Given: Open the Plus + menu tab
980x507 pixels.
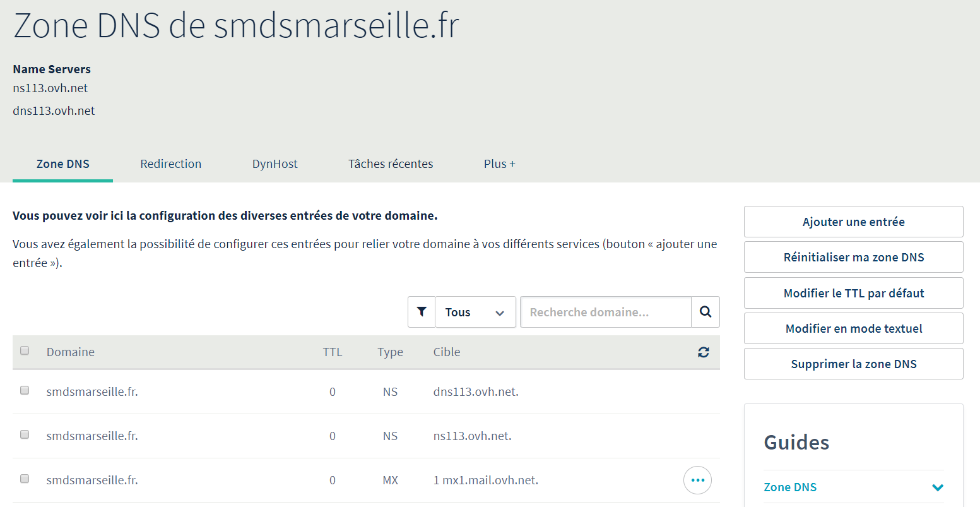Looking at the screenshot, I should pos(499,164).
